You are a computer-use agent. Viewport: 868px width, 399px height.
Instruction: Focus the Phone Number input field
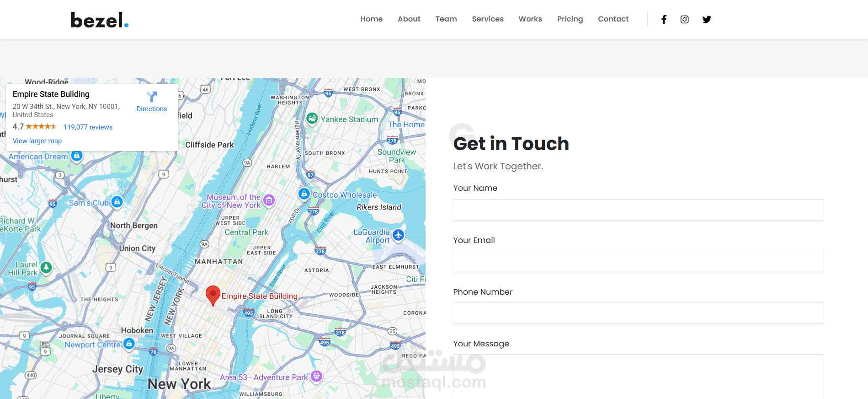638,313
